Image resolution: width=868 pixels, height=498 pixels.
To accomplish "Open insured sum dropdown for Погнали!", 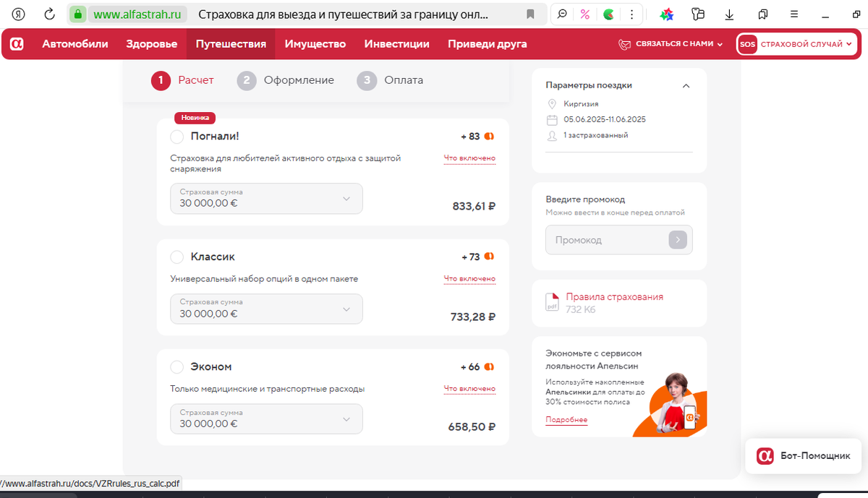I will tap(266, 199).
